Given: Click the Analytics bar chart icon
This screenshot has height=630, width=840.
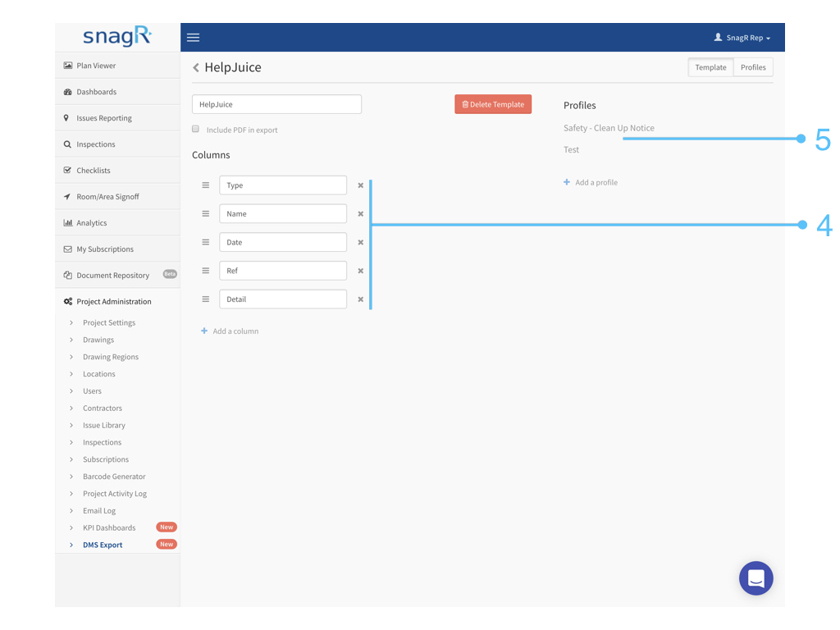Looking at the screenshot, I should point(68,223).
